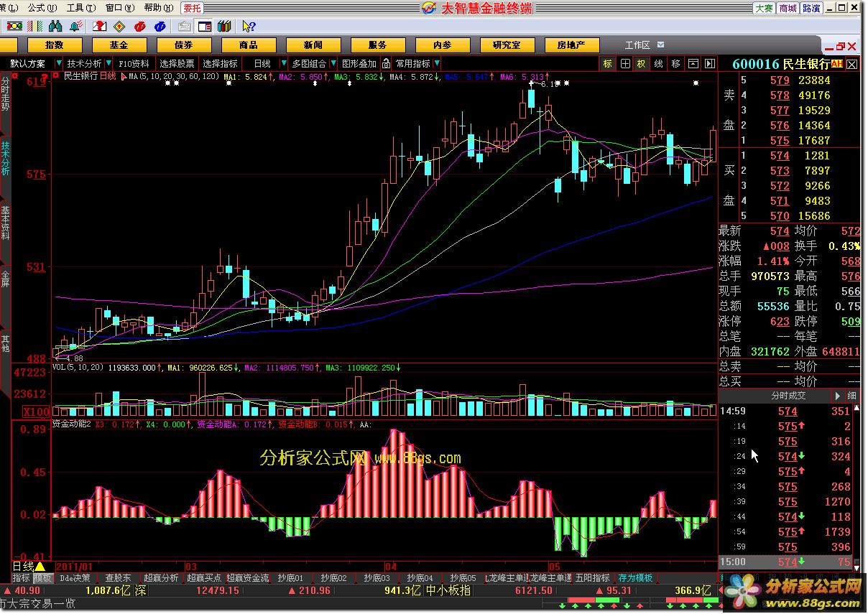Click the yellow triangle beside 日线 label
The height and width of the screenshot is (614, 868).
click(40, 567)
